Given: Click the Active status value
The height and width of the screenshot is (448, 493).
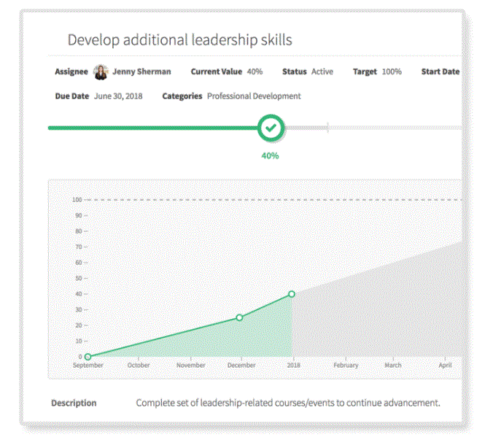Looking at the screenshot, I should [322, 72].
